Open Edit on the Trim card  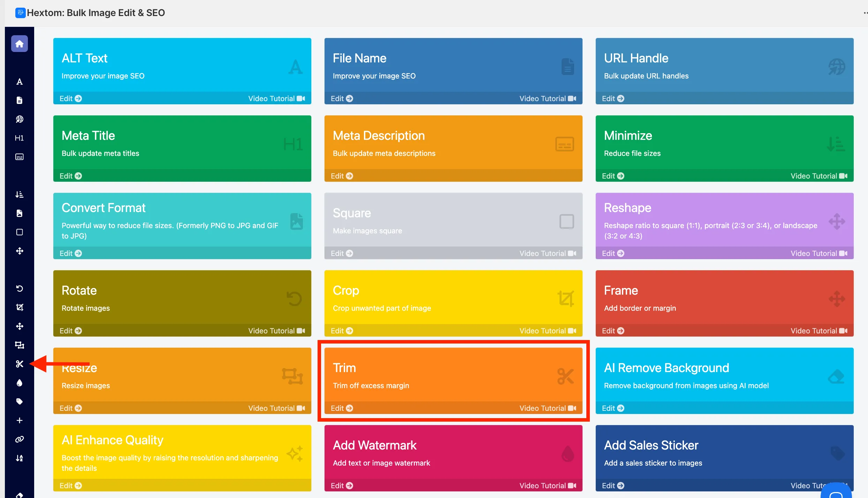(x=342, y=408)
